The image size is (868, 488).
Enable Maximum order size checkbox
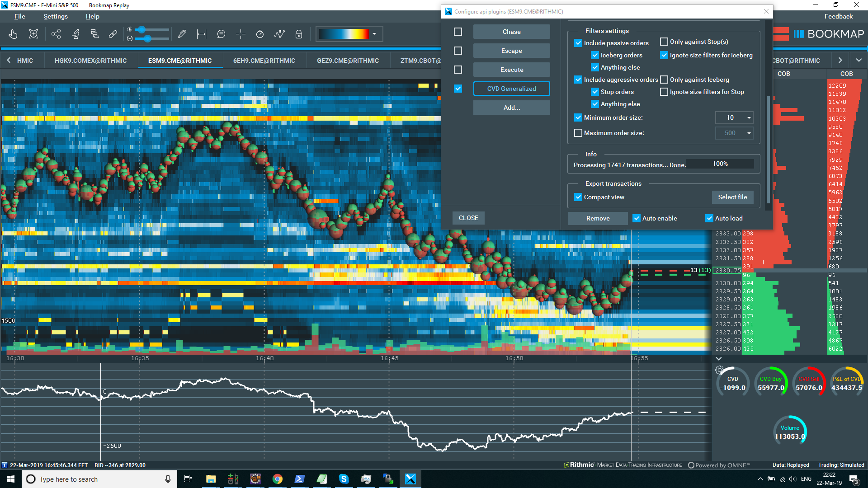578,133
